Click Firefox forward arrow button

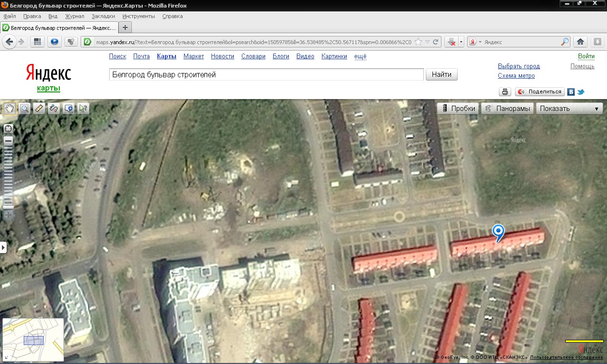21,42
